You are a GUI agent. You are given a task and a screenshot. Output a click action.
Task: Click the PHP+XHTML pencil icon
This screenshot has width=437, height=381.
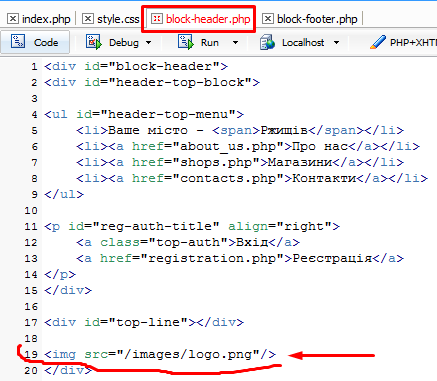[378, 42]
